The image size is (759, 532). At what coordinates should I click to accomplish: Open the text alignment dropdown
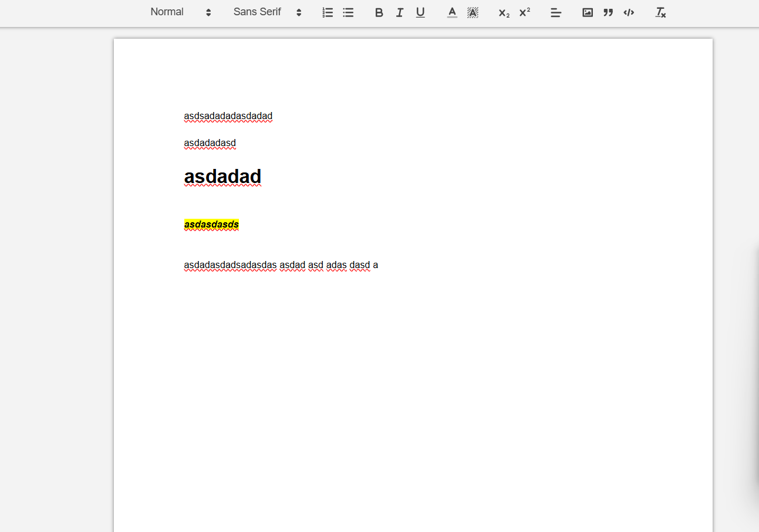pyautogui.click(x=556, y=12)
